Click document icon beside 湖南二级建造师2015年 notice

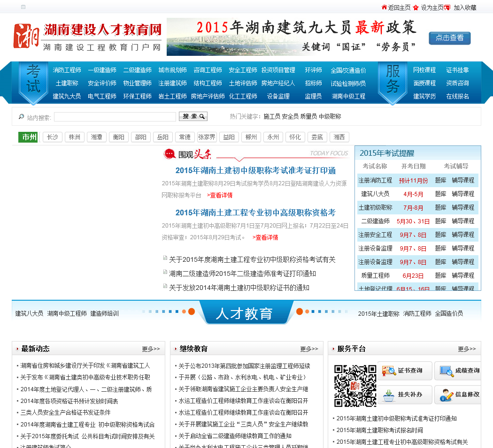point(165,272)
